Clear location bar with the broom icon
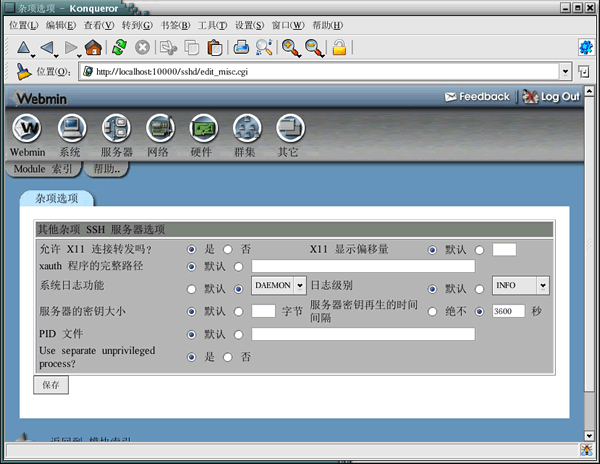The width and height of the screenshot is (600, 464). pyautogui.click(x=23, y=71)
